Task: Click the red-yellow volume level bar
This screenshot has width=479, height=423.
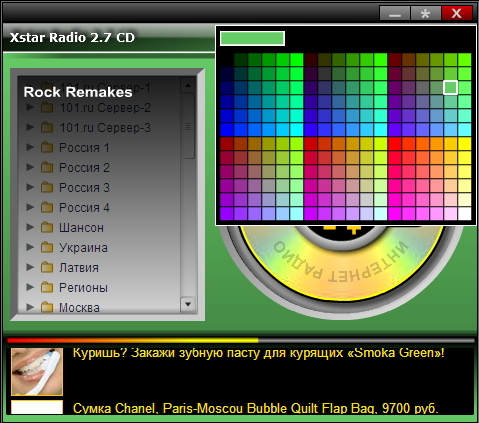Action: [132, 341]
